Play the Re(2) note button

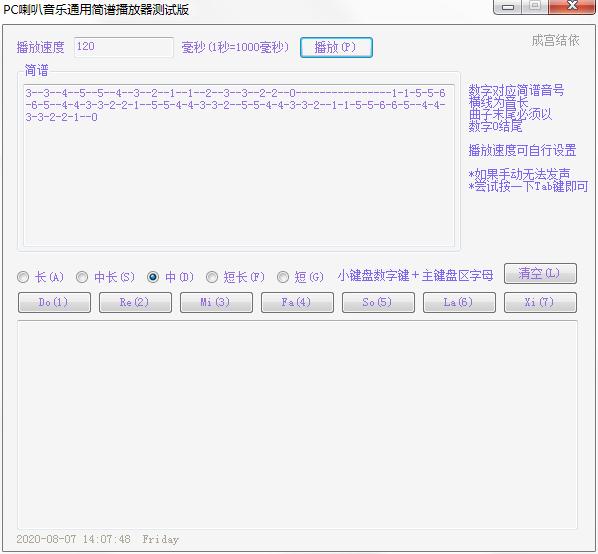pyautogui.click(x=135, y=303)
